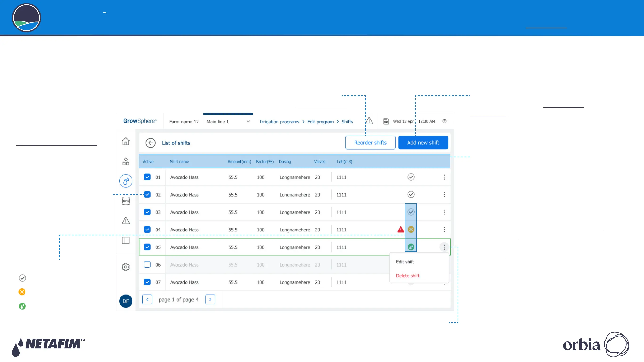Open the devices/blocks sidebar icon

tap(126, 161)
